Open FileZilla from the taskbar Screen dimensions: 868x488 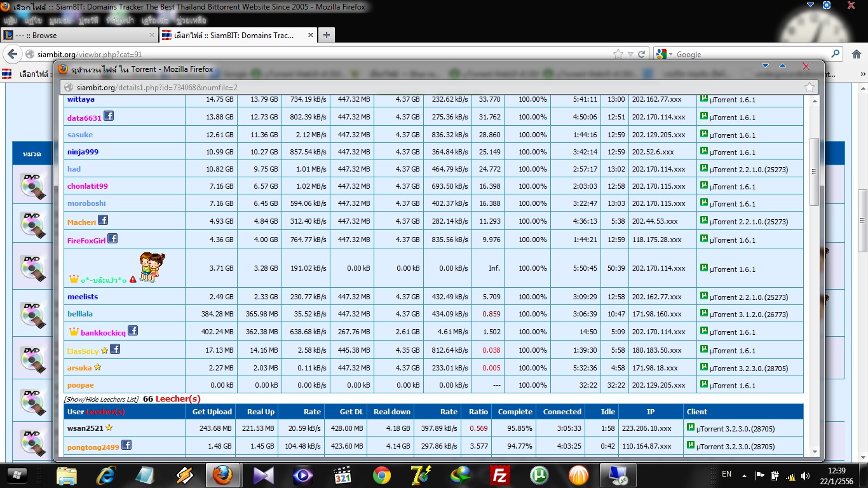[x=499, y=475]
